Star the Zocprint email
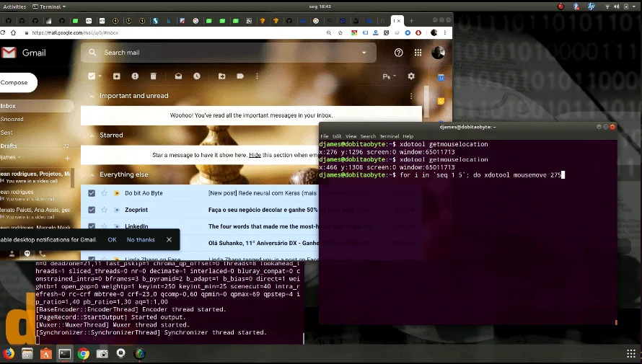The height and width of the screenshot is (364, 642). [x=104, y=210]
